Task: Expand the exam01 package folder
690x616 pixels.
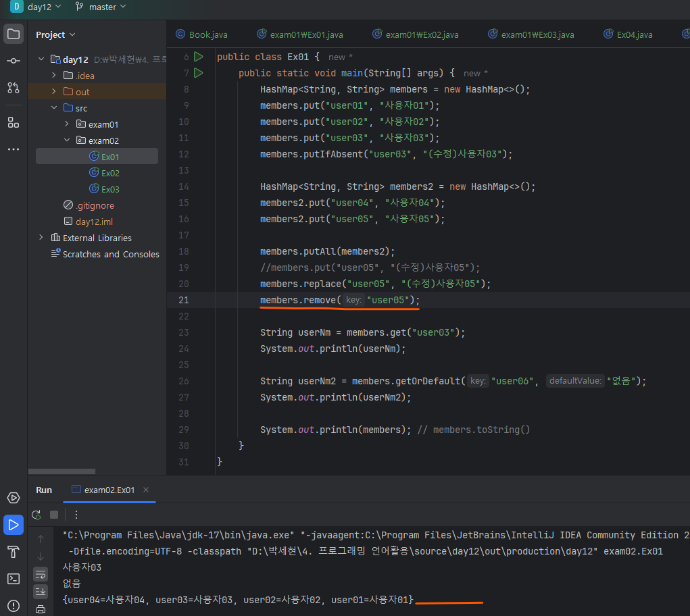Action: tap(67, 124)
